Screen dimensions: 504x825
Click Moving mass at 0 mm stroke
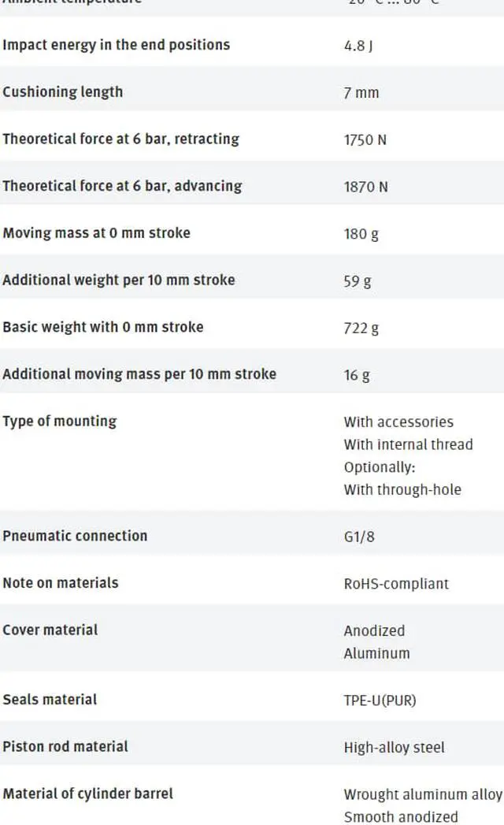[96, 233]
